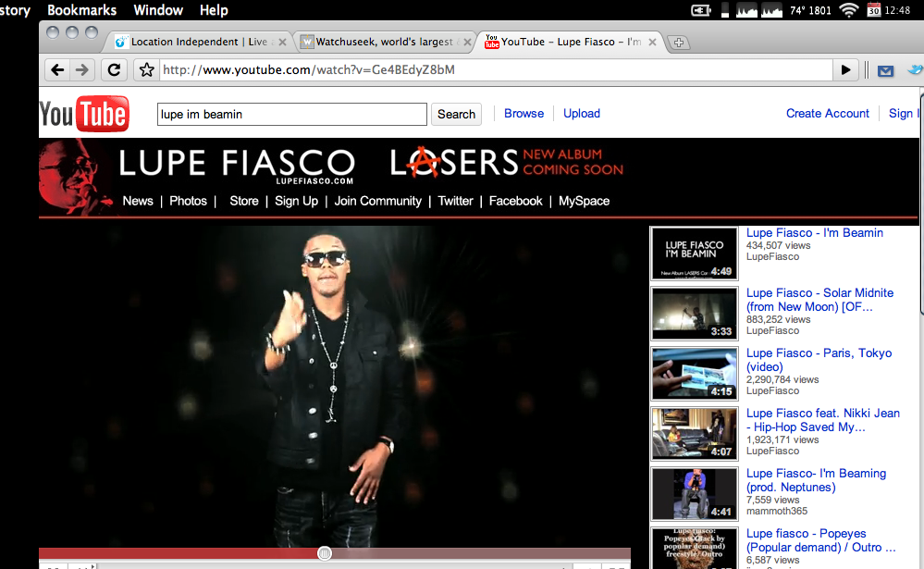The image size is (924, 569).
Task: Click the YouTube logo
Action: click(83, 114)
